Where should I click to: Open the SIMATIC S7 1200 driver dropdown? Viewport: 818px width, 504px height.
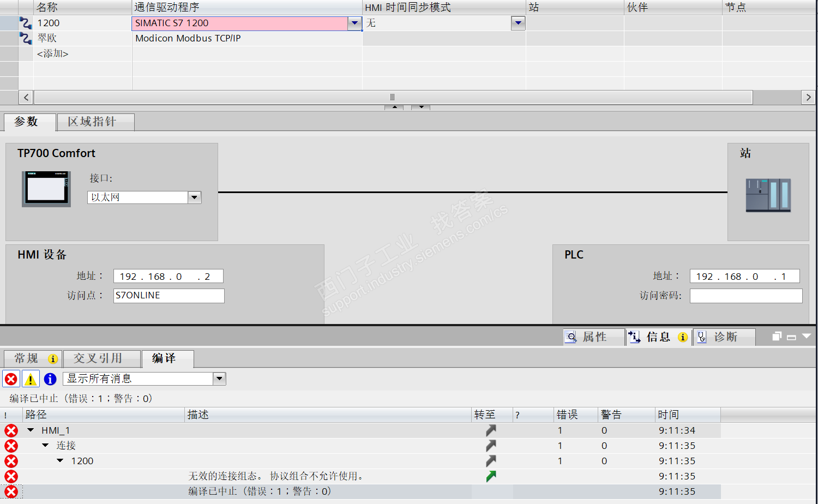(x=355, y=23)
